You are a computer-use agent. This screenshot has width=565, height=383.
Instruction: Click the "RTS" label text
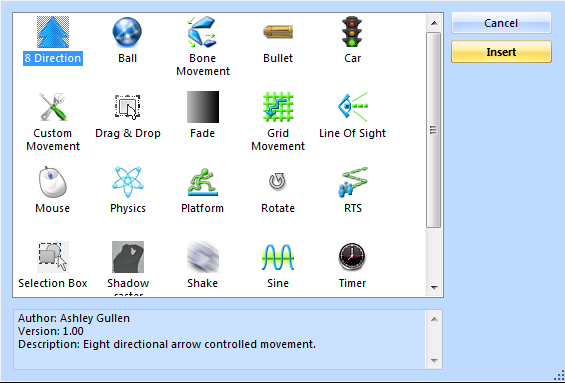(x=353, y=208)
